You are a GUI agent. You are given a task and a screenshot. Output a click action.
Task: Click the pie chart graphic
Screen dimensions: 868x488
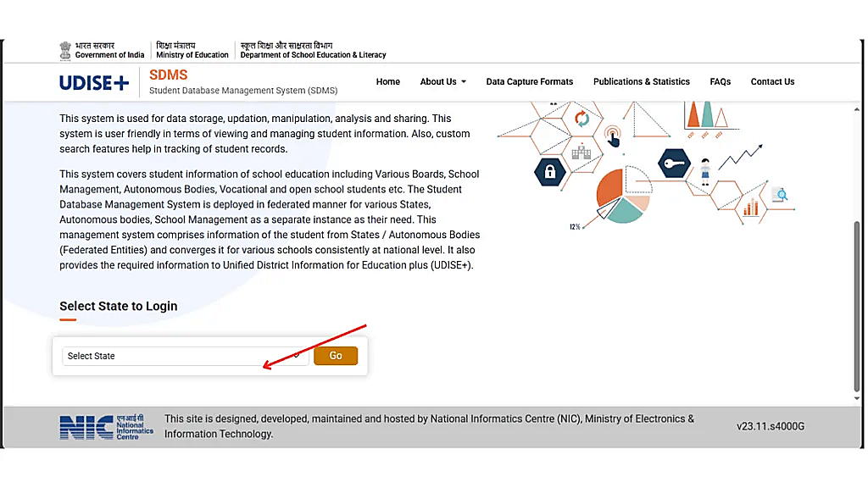(624, 195)
